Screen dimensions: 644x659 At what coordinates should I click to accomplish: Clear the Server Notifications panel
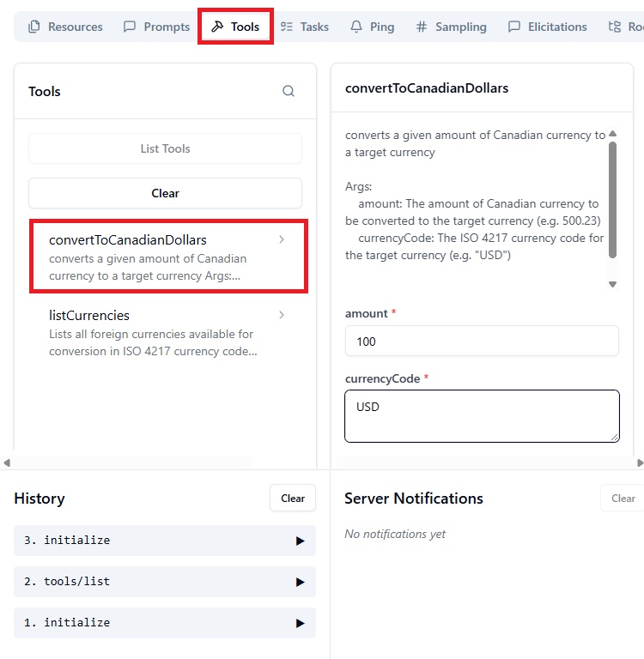pyautogui.click(x=623, y=498)
